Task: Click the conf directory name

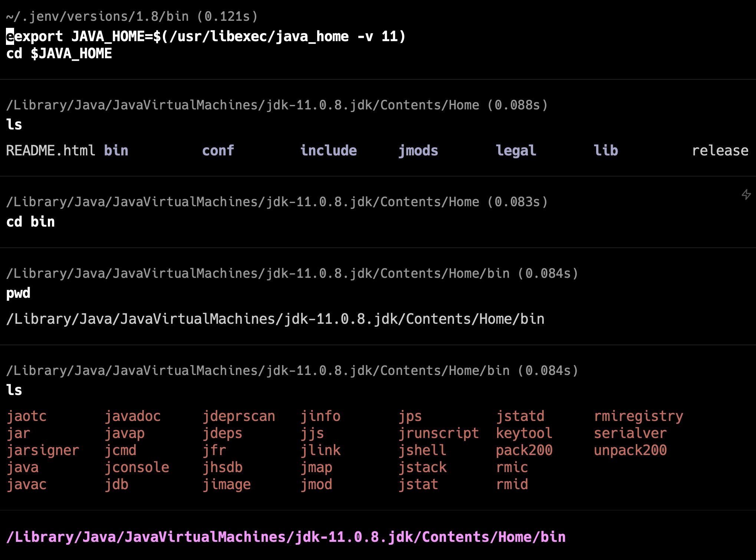Action: (x=218, y=151)
